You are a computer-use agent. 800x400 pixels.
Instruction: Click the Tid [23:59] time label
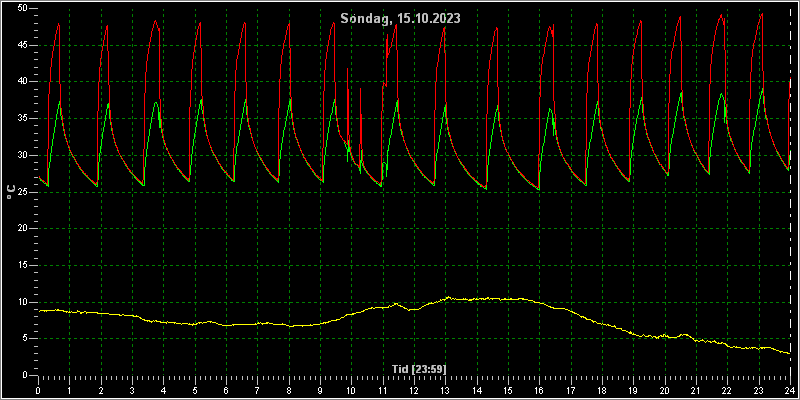coord(415,368)
